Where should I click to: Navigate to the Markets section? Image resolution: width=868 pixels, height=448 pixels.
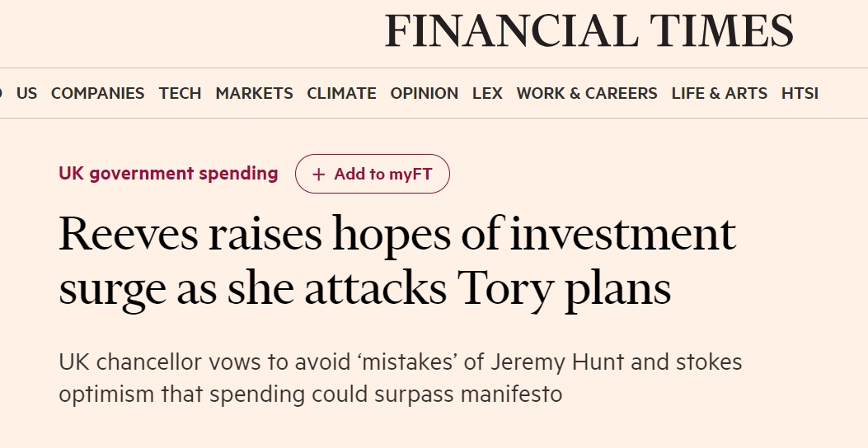tap(254, 94)
